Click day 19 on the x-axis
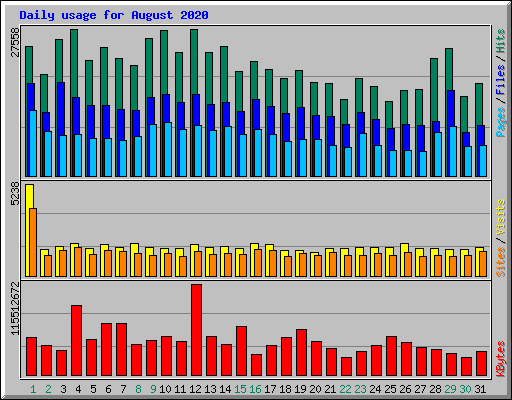 300,389
